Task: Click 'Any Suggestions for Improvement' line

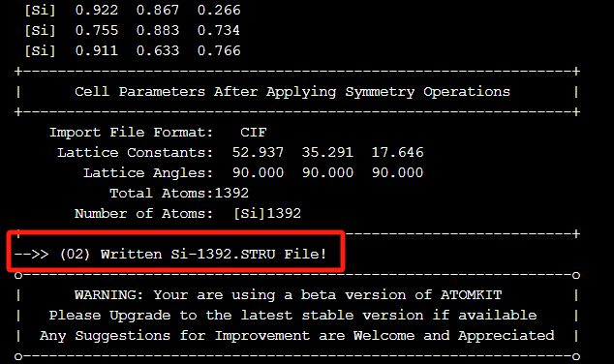Action: [296, 336]
